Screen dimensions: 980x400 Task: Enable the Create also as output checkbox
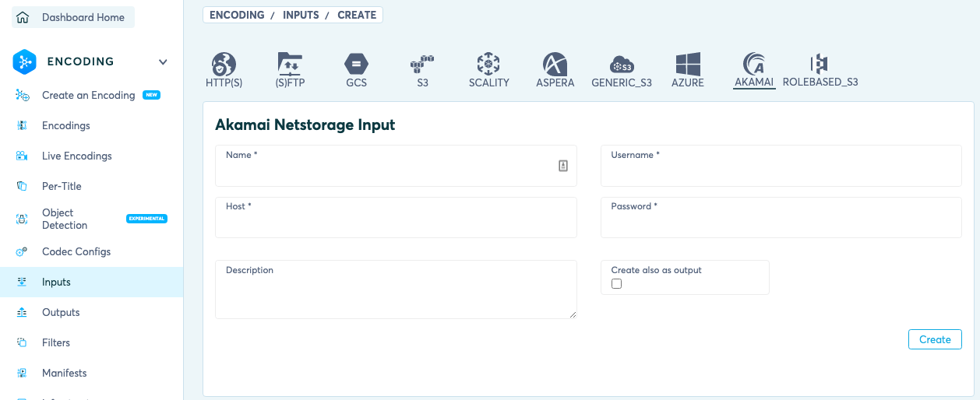[x=617, y=284]
